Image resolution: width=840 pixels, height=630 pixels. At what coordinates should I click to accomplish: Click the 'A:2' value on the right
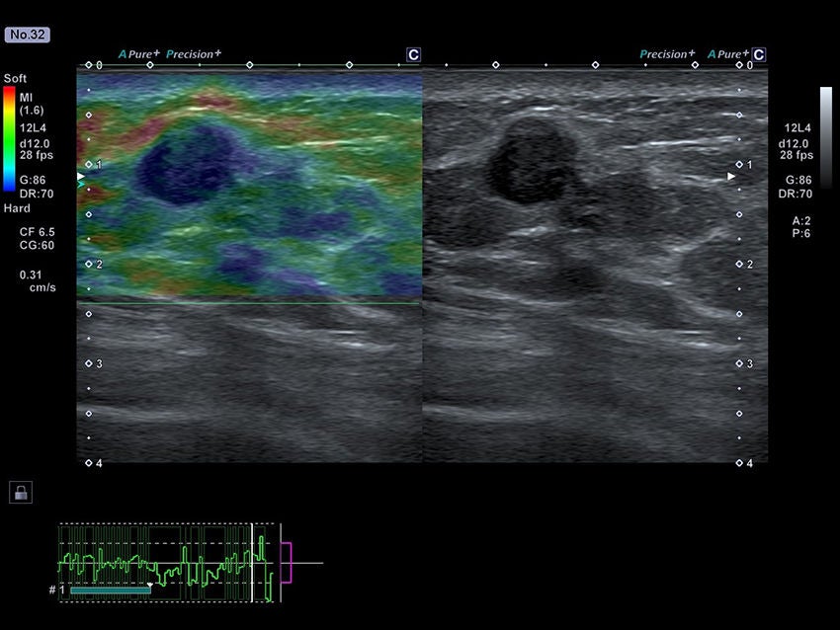tap(801, 220)
